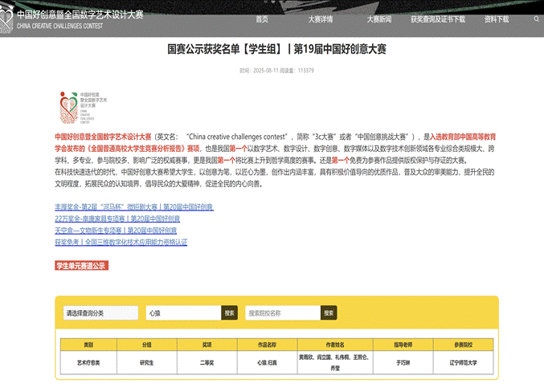Select the 辽宁师范大学 cell
The width and height of the screenshot is (544, 392).
point(464,362)
